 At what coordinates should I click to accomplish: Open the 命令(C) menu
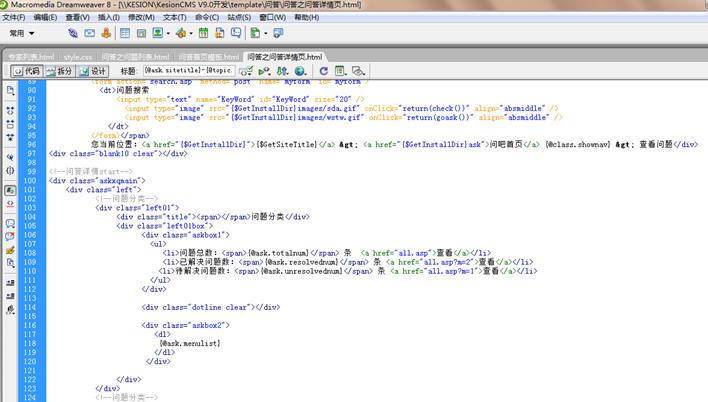tap(207, 17)
